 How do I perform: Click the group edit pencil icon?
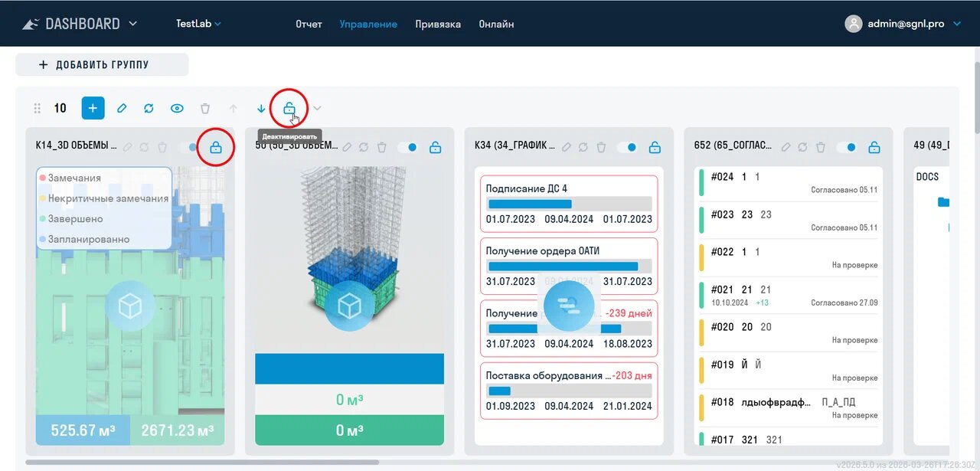[121, 109]
